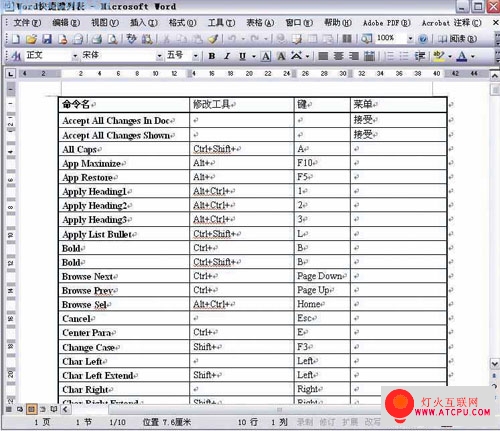500x431 pixels.
Task: Open a file with the Open folder icon
Action: click(x=31, y=39)
